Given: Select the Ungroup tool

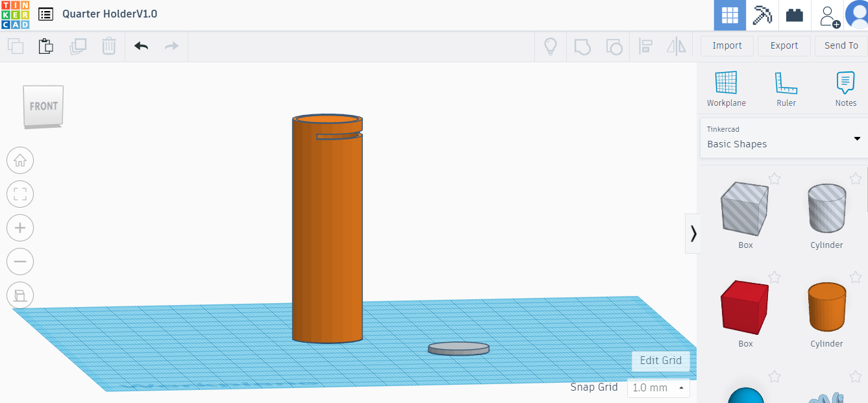Looking at the screenshot, I should 614,46.
